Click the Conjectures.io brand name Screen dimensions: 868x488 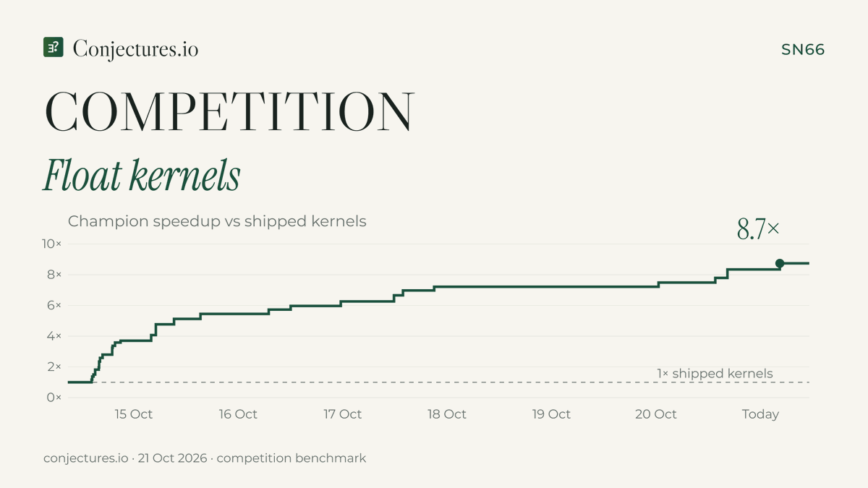pyautogui.click(x=135, y=48)
